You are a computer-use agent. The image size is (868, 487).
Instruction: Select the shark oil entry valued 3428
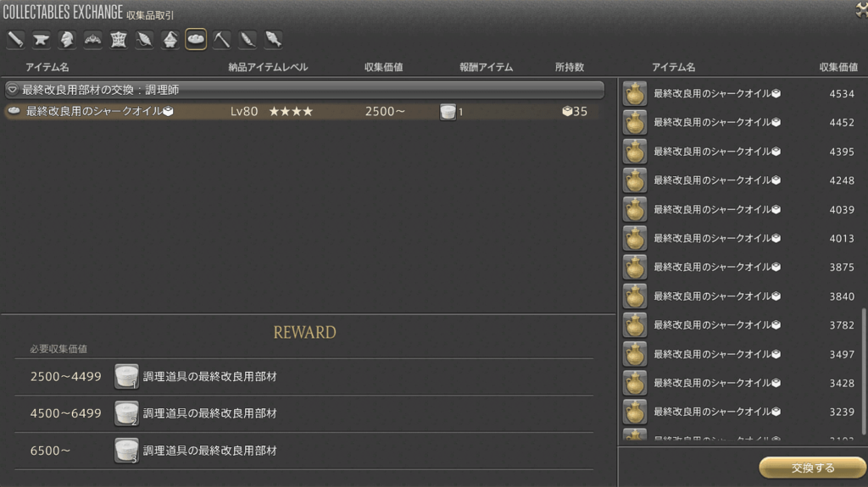pos(739,383)
